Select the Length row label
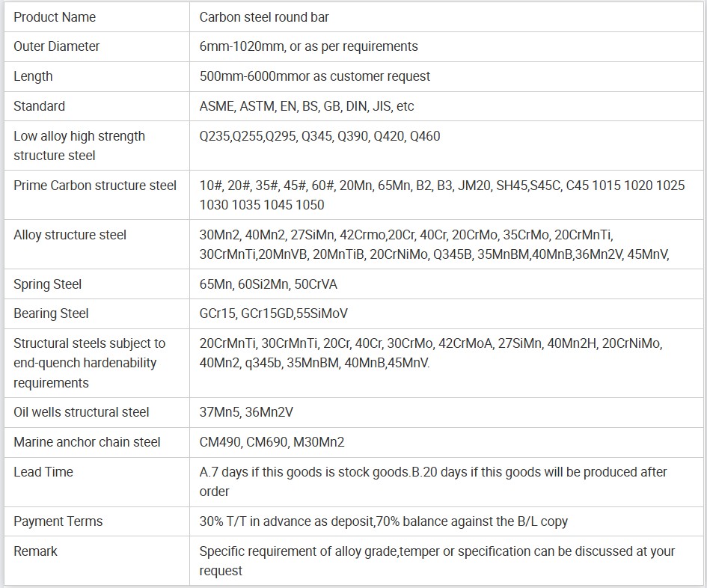Viewport: 707px width, 588px height. point(33,76)
